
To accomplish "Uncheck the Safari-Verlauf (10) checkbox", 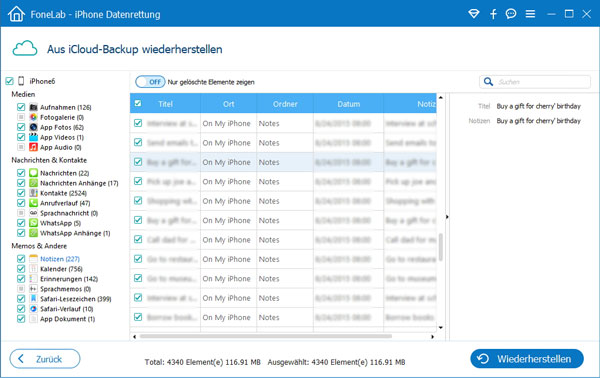I will pyautogui.click(x=21, y=308).
